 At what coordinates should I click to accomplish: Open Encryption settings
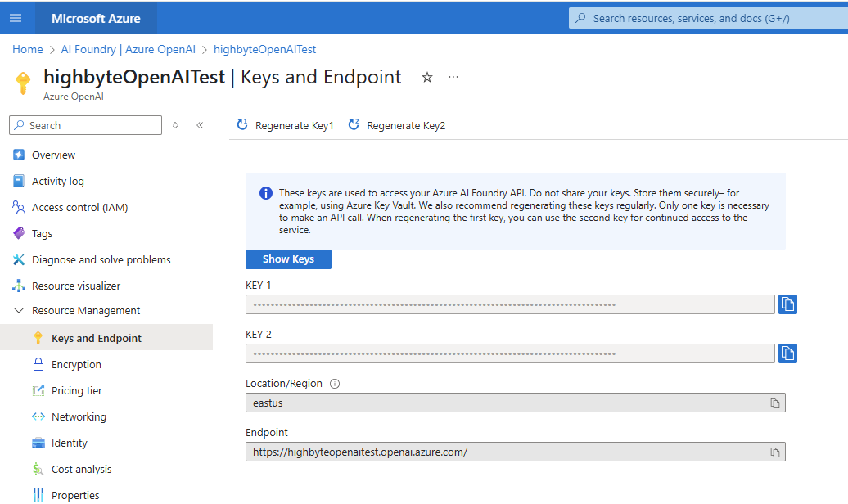[x=75, y=364]
